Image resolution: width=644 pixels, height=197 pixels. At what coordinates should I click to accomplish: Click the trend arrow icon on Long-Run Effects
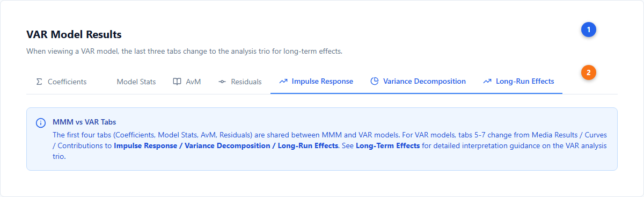[487, 82]
